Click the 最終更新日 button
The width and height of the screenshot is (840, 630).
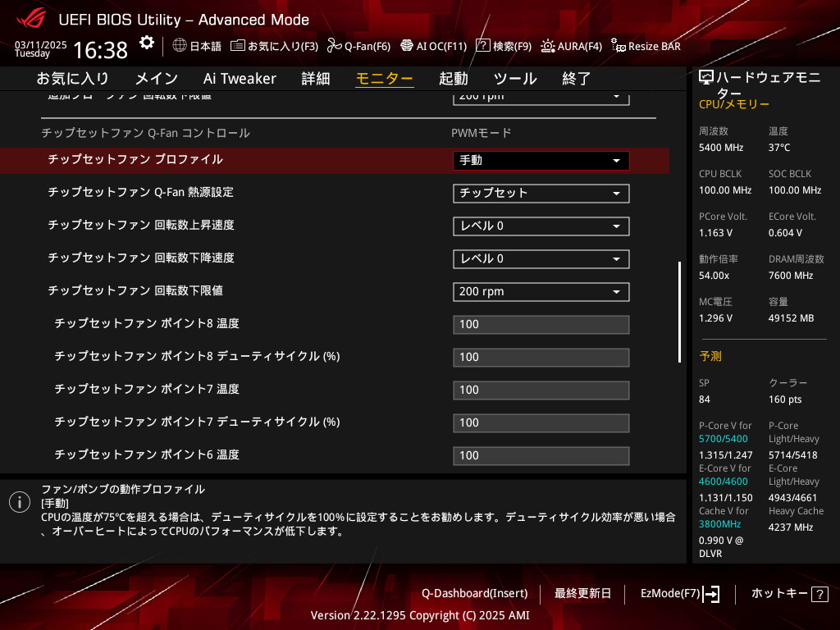[x=582, y=594]
